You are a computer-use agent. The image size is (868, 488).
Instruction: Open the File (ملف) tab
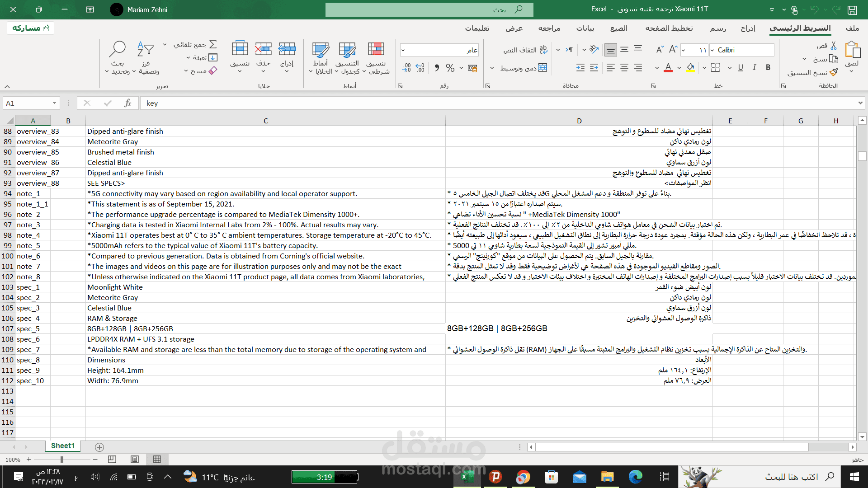click(852, 28)
